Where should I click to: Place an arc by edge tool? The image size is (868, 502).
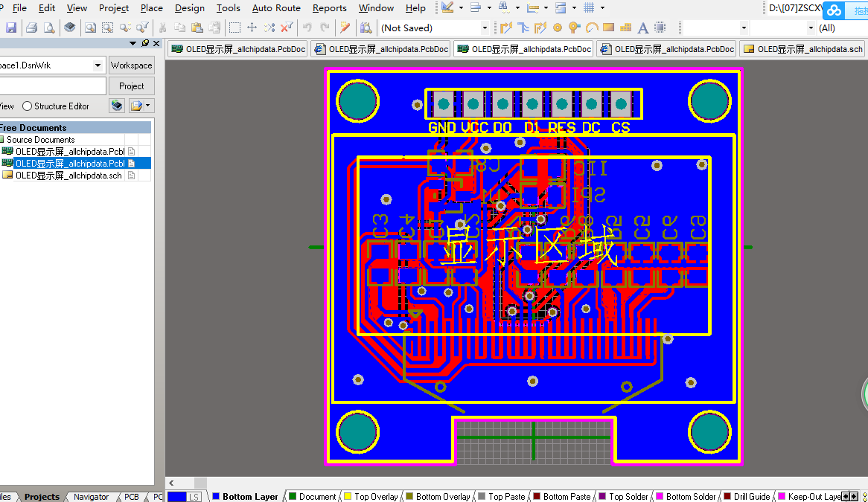(592, 28)
